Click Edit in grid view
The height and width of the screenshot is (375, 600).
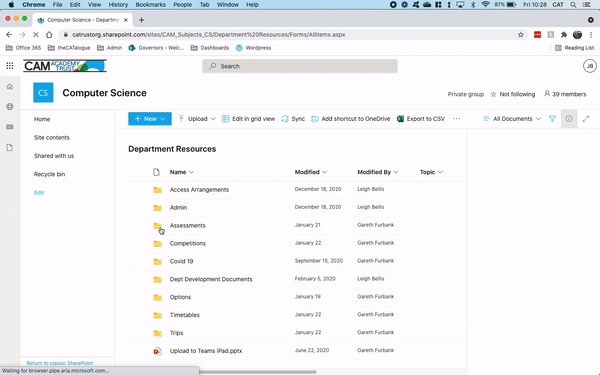(x=249, y=119)
